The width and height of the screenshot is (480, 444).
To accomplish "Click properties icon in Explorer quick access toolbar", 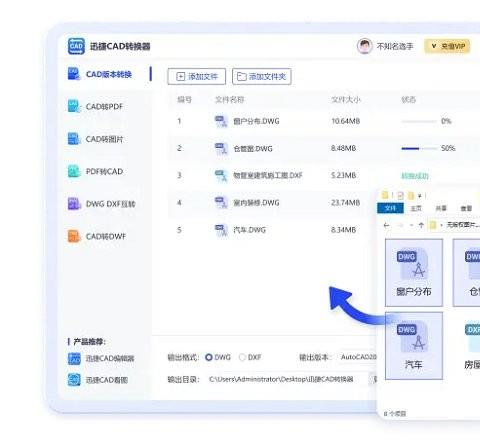I will coord(401,196).
